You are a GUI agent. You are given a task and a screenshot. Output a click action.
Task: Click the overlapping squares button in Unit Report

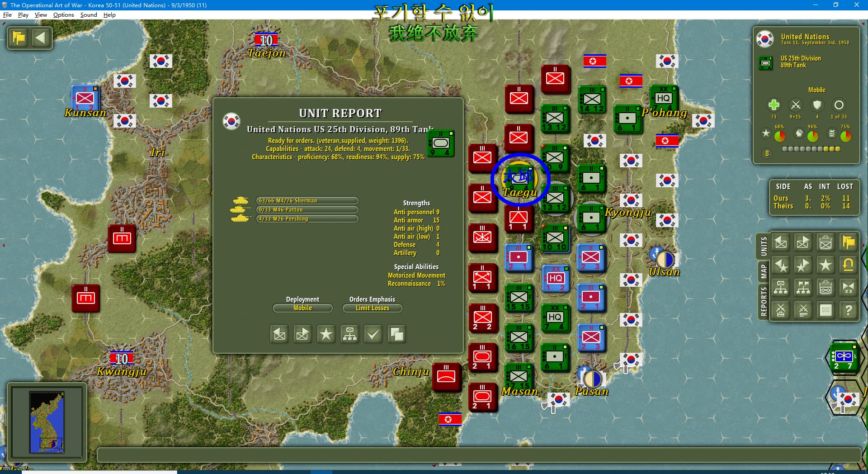click(x=396, y=334)
